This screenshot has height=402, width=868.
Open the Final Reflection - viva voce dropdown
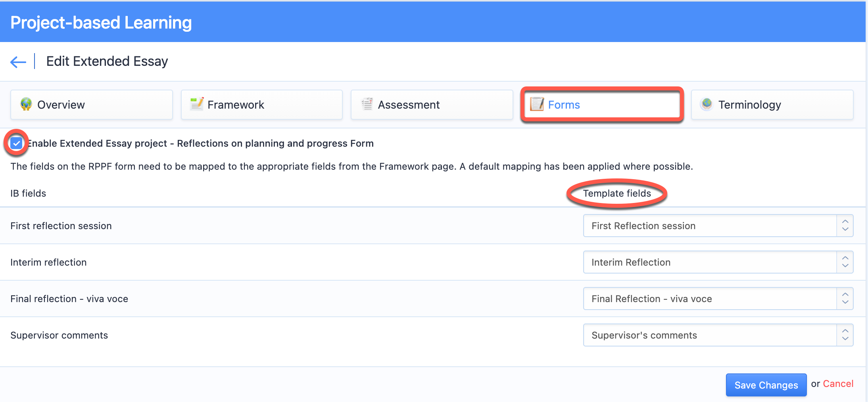coord(718,299)
